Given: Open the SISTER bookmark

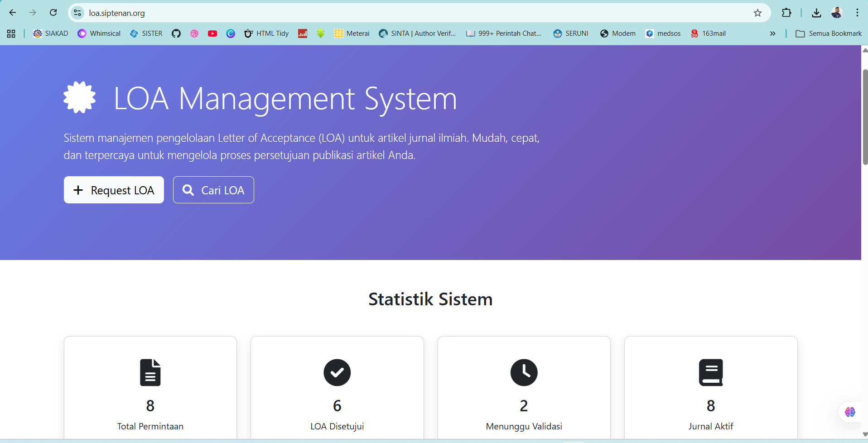Looking at the screenshot, I should (145, 33).
